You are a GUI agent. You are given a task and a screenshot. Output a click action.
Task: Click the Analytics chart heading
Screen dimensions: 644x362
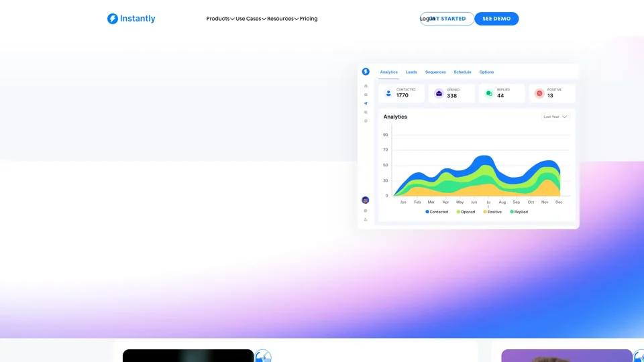(x=395, y=117)
